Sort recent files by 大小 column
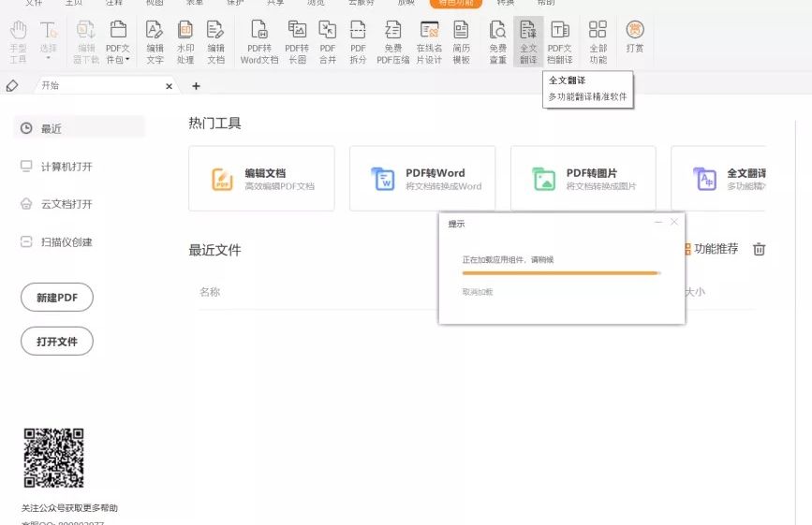 (695, 292)
